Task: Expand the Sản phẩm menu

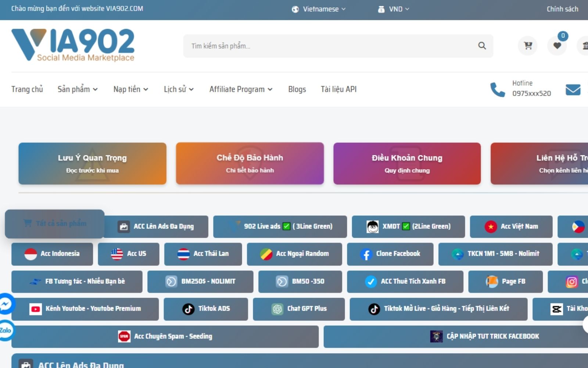Action: pyautogui.click(x=78, y=89)
